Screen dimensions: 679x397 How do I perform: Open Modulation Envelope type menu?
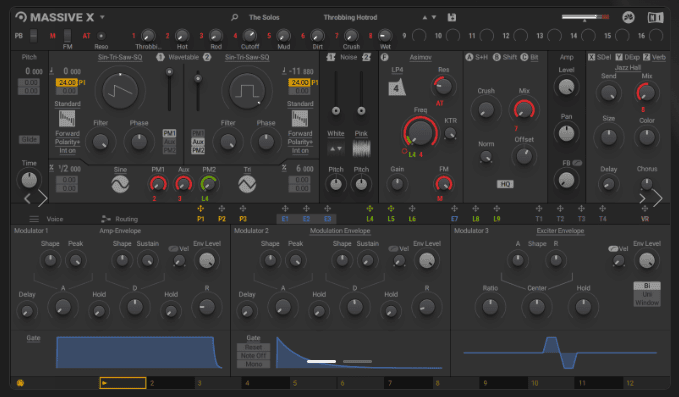tap(340, 231)
